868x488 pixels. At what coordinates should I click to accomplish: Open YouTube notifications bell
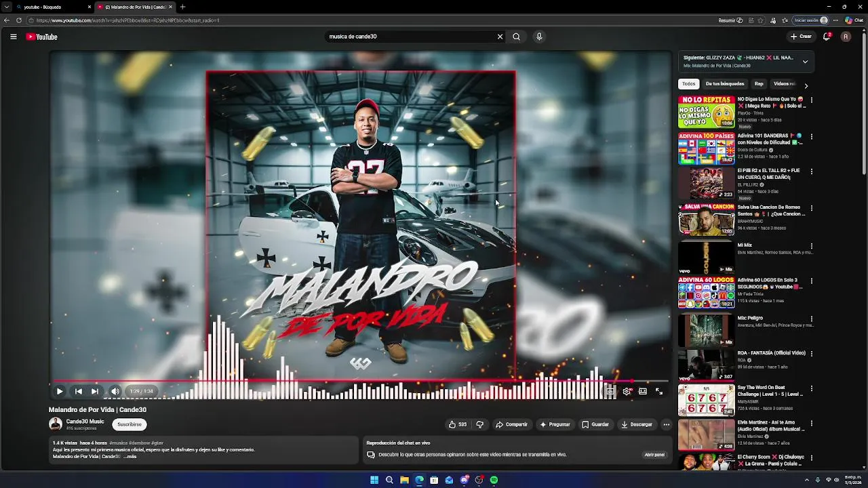[x=827, y=37]
